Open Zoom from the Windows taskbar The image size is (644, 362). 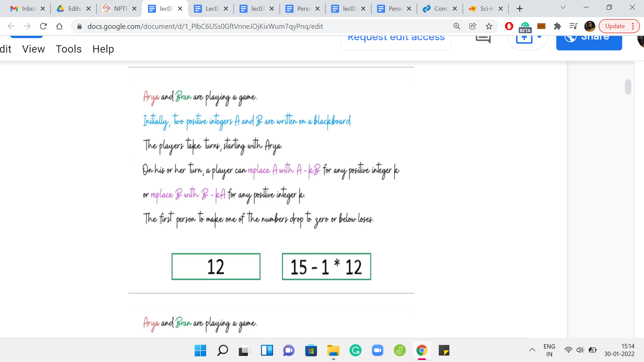click(x=377, y=351)
